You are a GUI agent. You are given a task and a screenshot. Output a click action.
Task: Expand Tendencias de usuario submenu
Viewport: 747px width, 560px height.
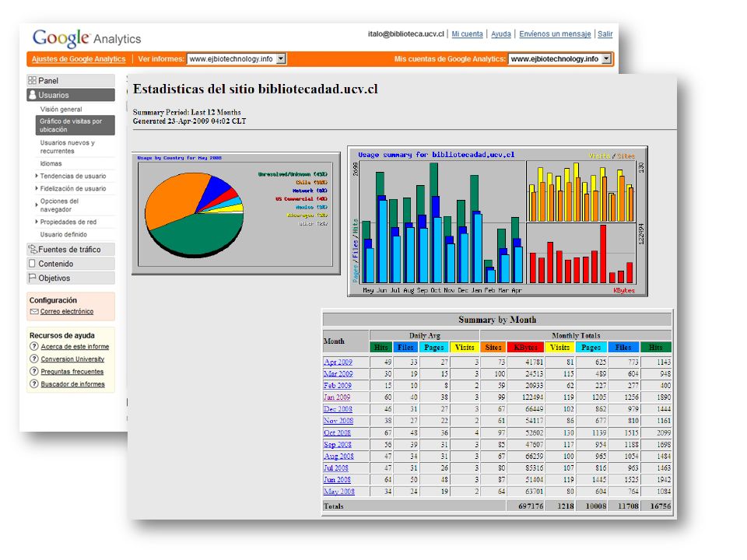click(x=37, y=176)
